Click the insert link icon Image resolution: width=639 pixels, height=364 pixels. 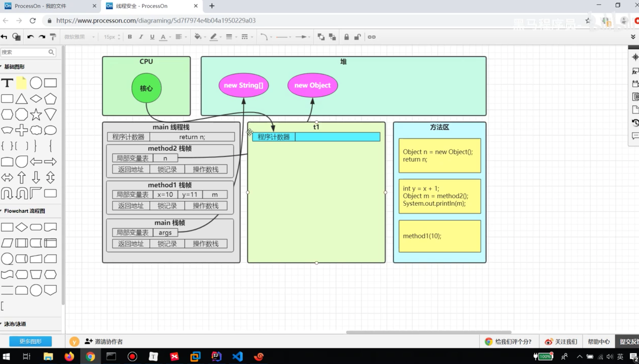click(371, 37)
